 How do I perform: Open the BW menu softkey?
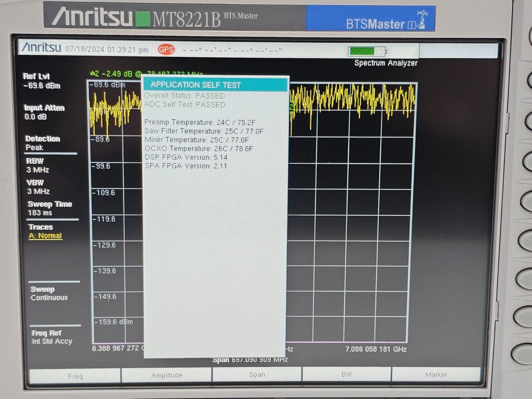pyautogui.click(x=346, y=374)
